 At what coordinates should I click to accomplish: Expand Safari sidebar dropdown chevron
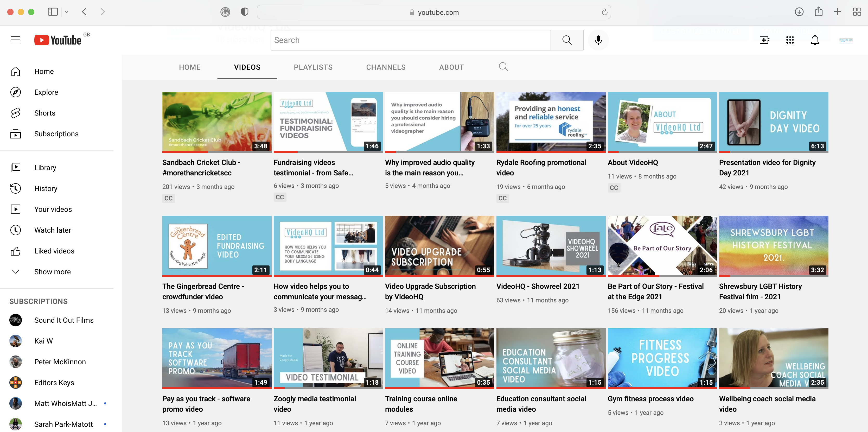[67, 12]
